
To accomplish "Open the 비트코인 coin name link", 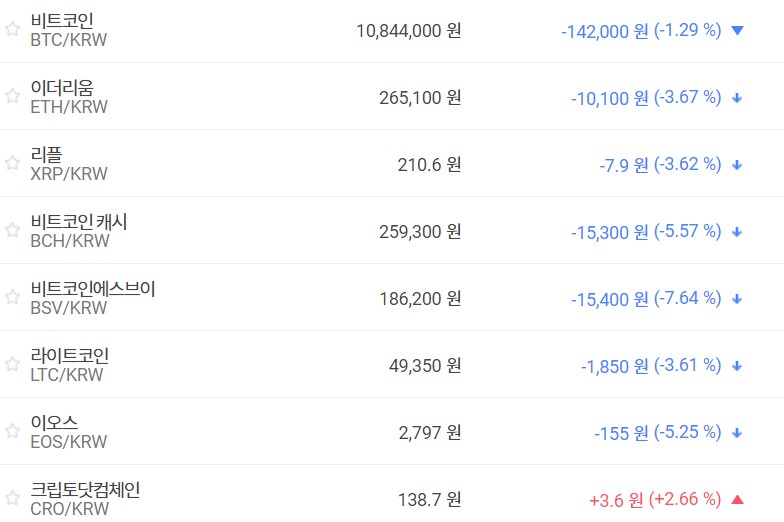I will tap(62, 21).
